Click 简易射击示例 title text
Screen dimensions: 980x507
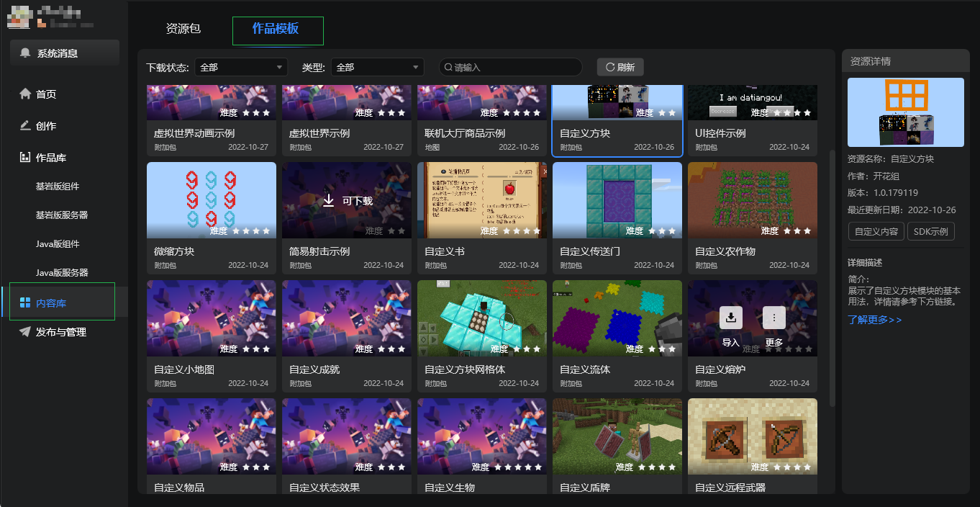319,251
